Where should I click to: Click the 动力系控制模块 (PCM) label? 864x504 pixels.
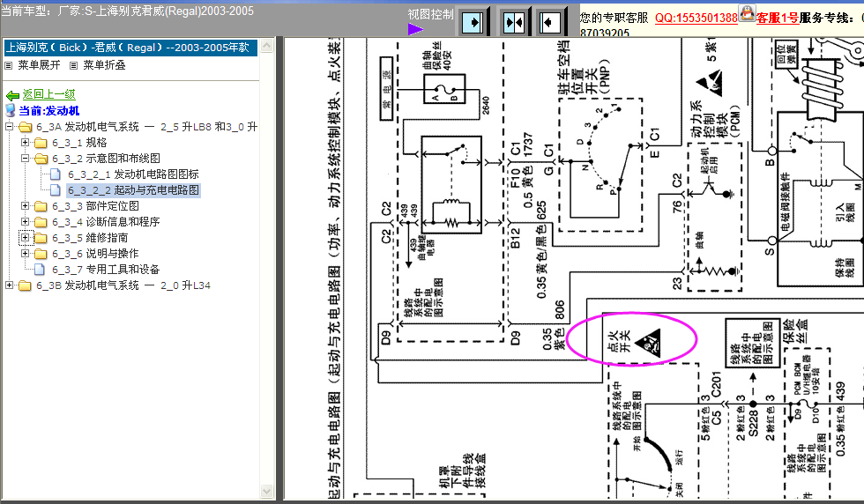[x=715, y=118]
